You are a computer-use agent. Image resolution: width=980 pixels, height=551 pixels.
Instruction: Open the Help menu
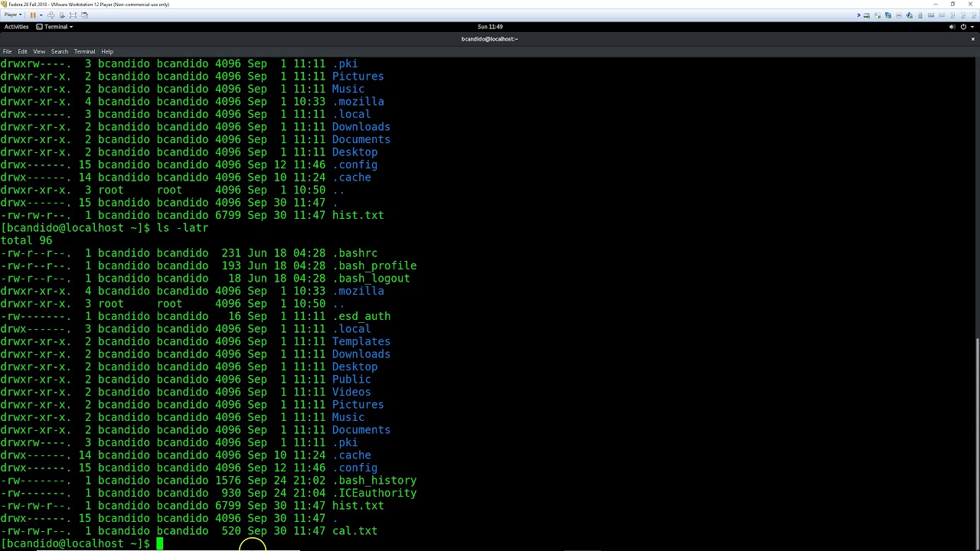click(107, 51)
